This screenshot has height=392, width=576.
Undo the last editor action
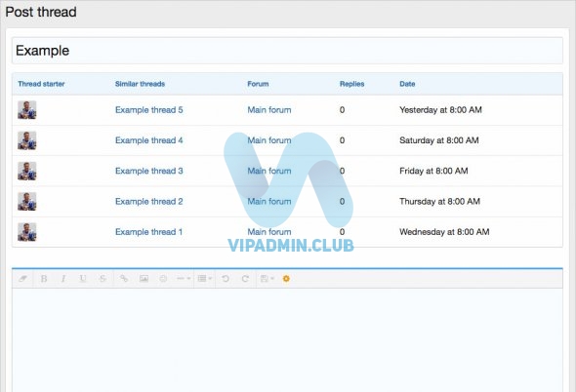pos(226,279)
